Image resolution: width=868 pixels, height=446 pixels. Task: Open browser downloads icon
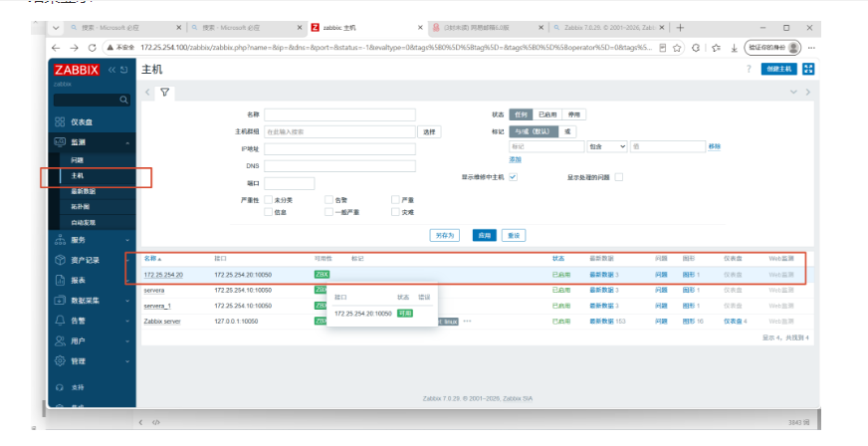coord(734,48)
